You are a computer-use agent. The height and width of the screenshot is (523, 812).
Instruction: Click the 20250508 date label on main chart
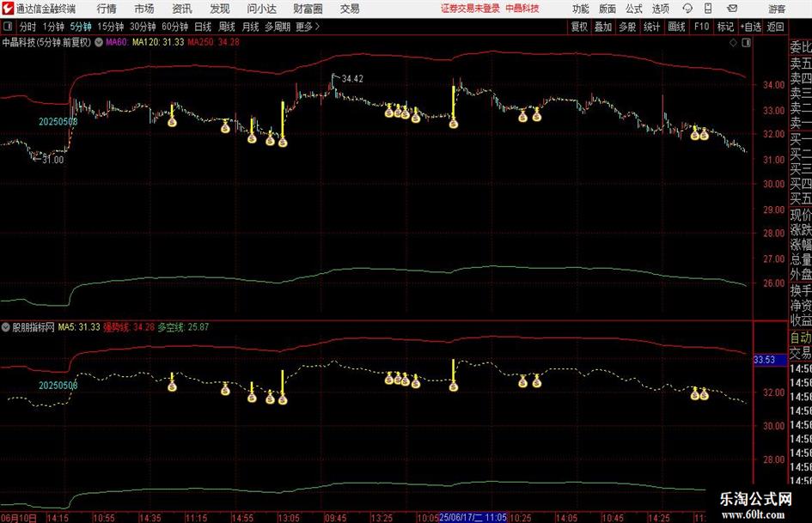(58, 122)
